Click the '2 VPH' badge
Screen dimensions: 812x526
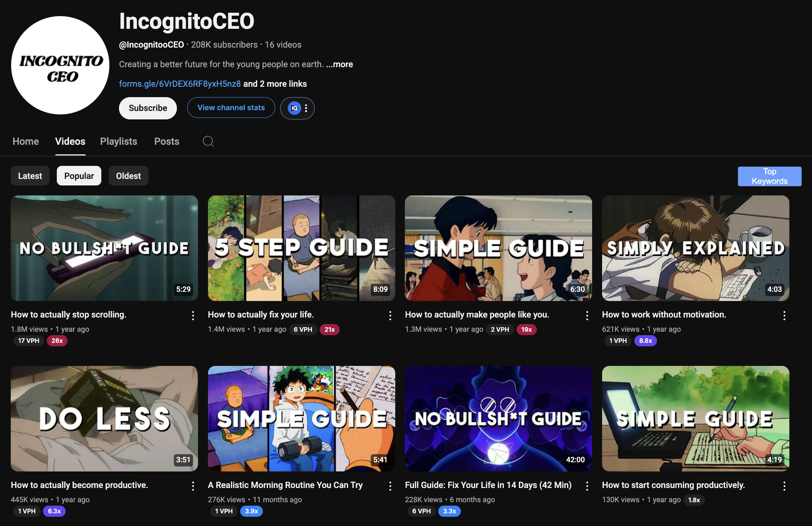[500, 329]
